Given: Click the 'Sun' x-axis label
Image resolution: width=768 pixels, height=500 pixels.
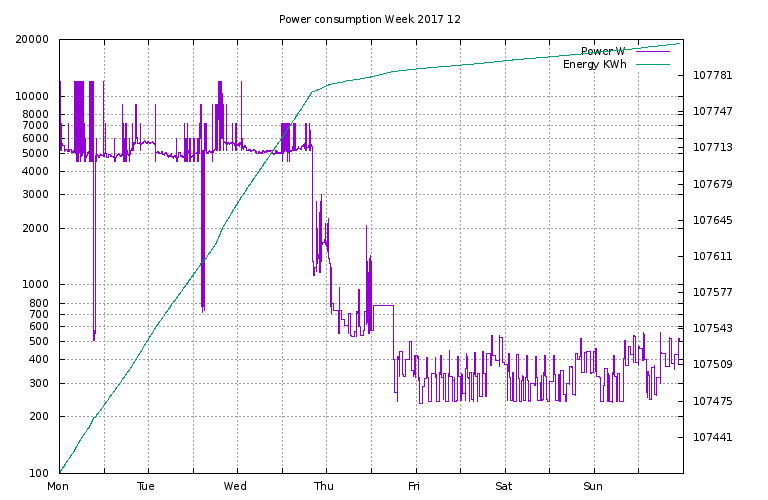Looking at the screenshot, I should 593,486.
